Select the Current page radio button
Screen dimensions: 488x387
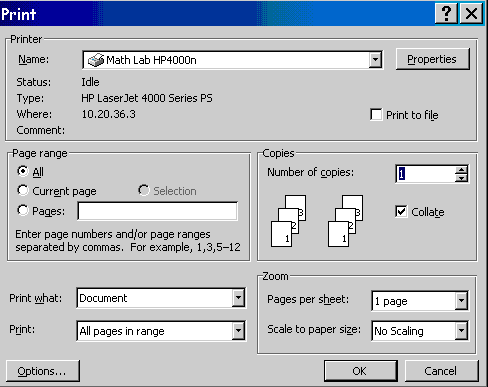point(23,190)
